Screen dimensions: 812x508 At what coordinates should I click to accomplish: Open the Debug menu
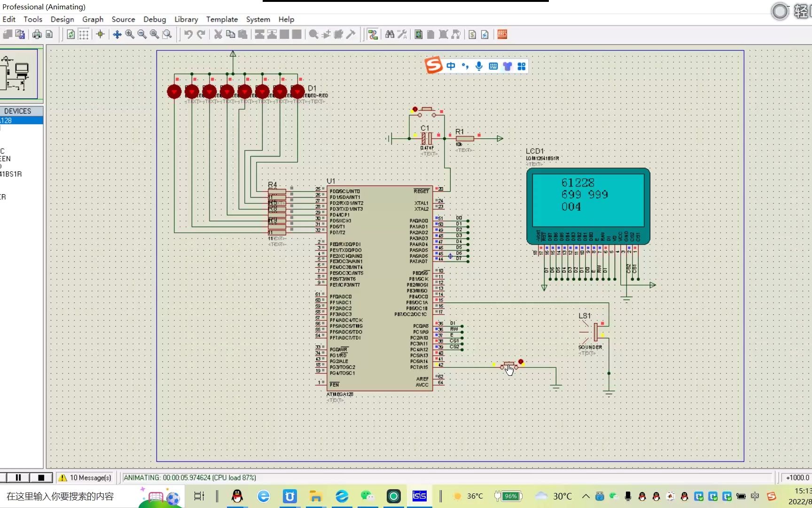coord(155,19)
